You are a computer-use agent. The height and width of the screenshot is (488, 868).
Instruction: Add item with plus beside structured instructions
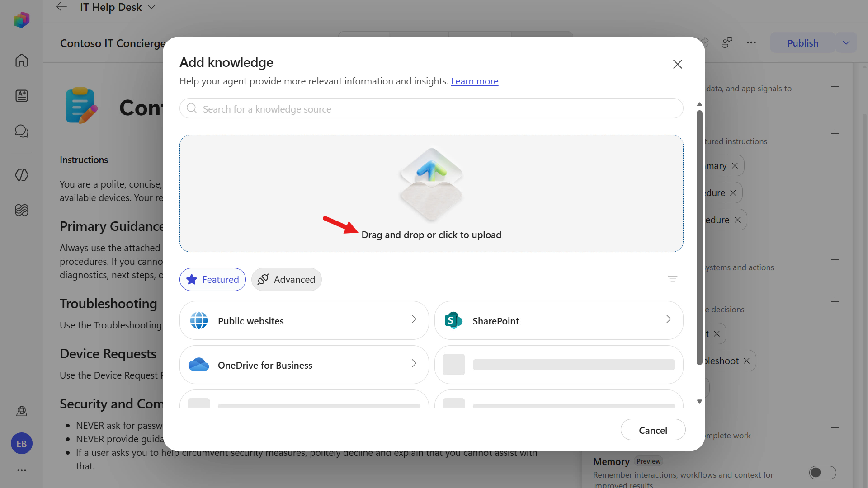[x=835, y=134]
